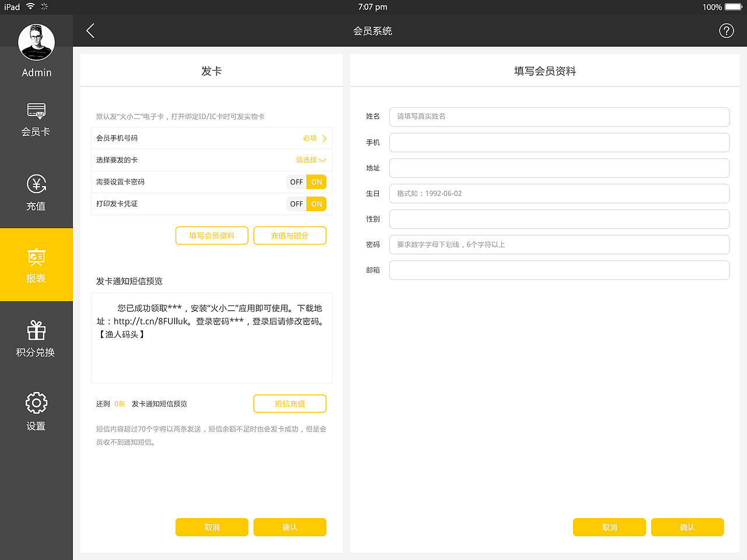Click the 充值与赠分 button
747x560 pixels.
(x=289, y=235)
